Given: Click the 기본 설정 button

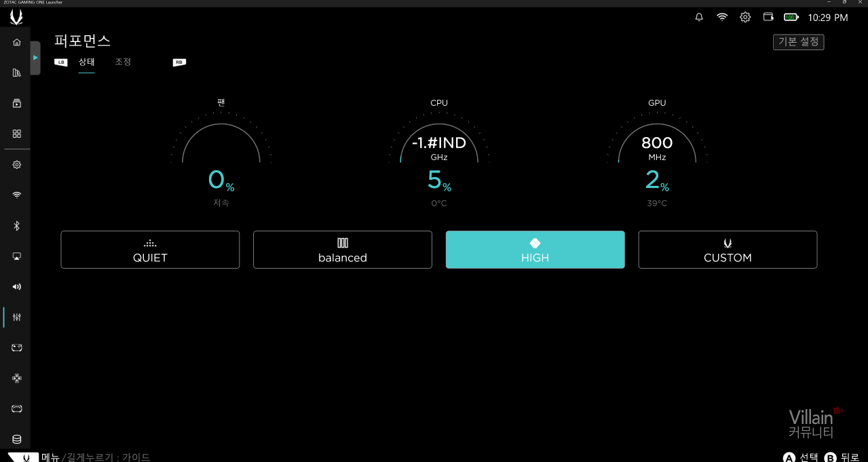Looking at the screenshot, I should (x=798, y=41).
